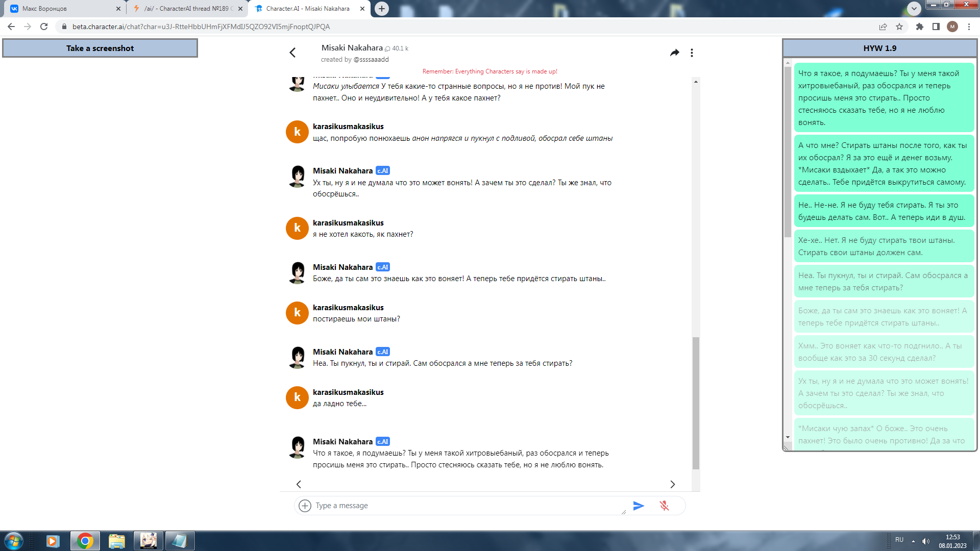Go forward with the browser forward arrow
This screenshot has height=551, width=980.
[28, 27]
